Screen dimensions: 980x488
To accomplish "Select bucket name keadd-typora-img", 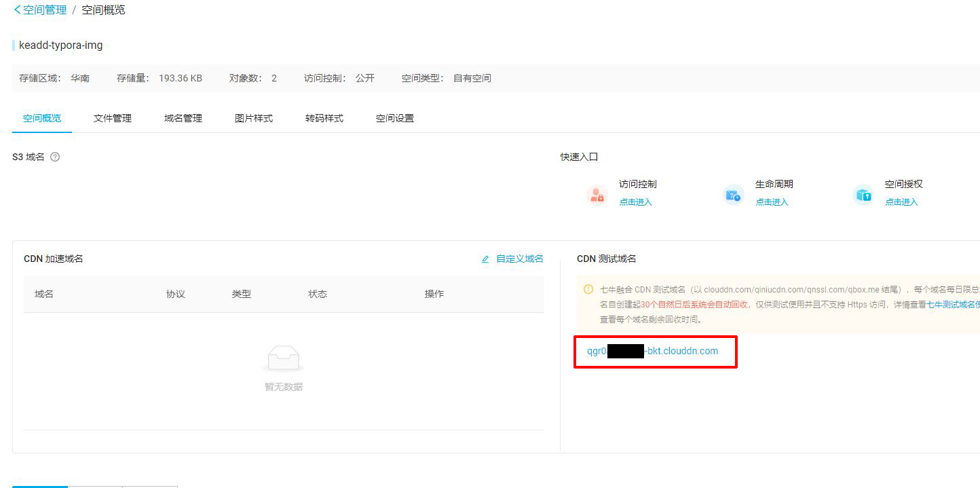I will [60, 45].
